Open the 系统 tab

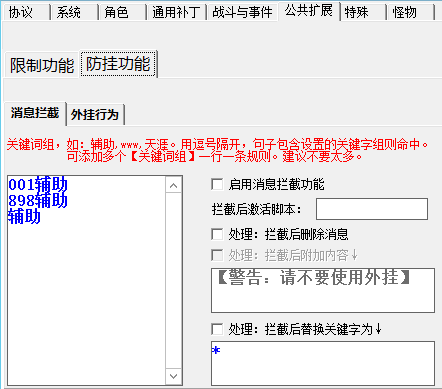(x=74, y=12)
